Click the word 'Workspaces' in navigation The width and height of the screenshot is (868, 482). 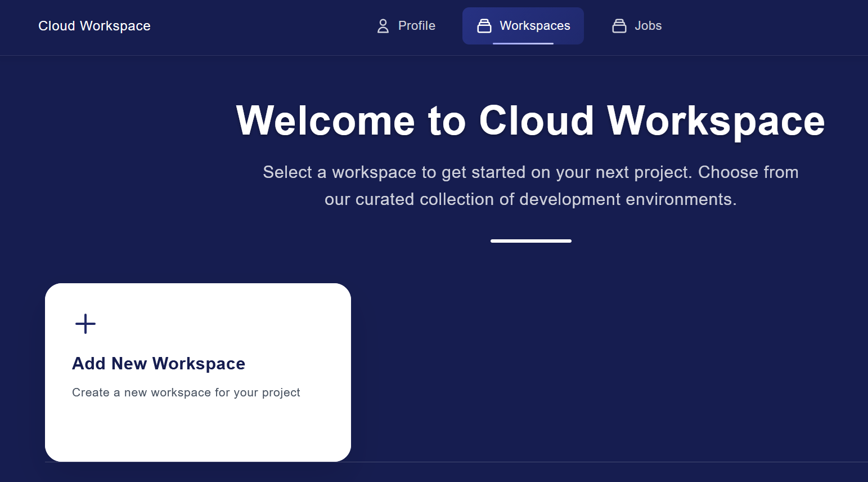coord(534,26)
